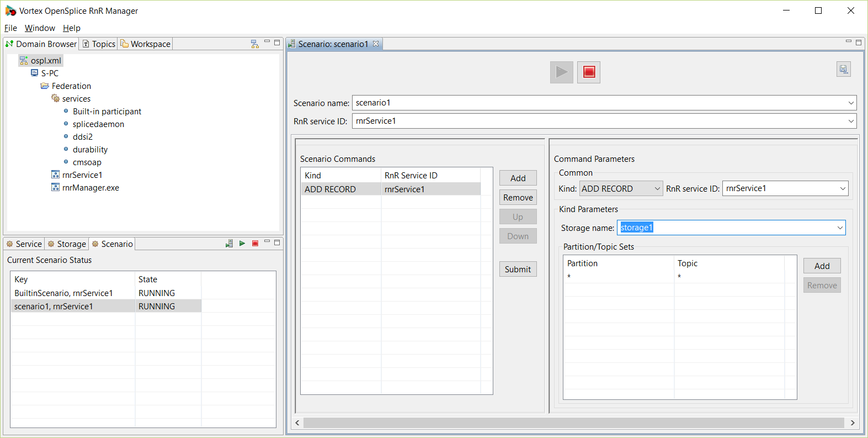Open the top RnR service ID dropdown
The height and width of the screenshot is (438, 868).
851,121
